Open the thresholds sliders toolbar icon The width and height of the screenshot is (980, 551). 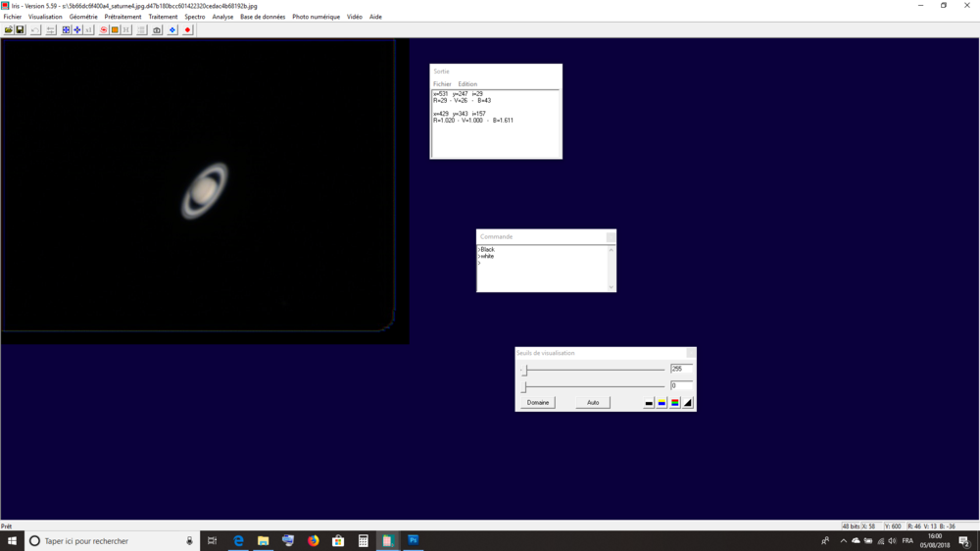(51, 30)
